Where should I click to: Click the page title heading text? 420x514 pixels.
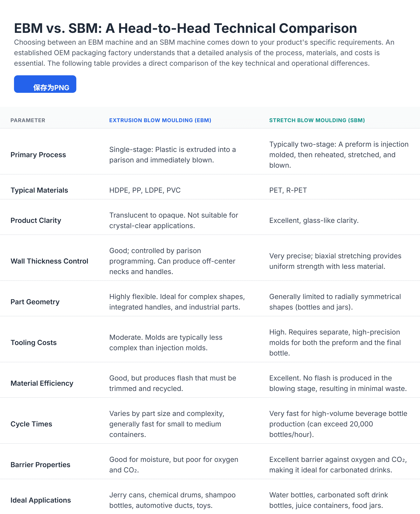pyautogui.click(x=185, y=28)
